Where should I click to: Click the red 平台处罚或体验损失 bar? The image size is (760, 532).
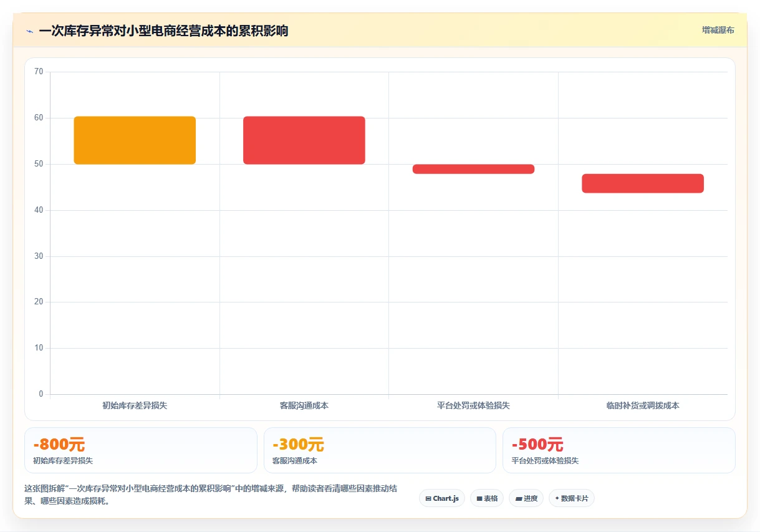coord(473,169)
